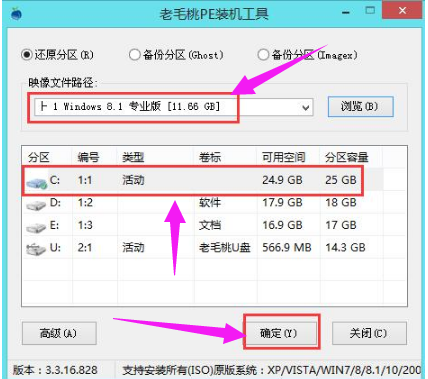Click the D: drive icon
Image resolution: width=428 pixels, height=379 pixels.
click(x=36, y=205)
